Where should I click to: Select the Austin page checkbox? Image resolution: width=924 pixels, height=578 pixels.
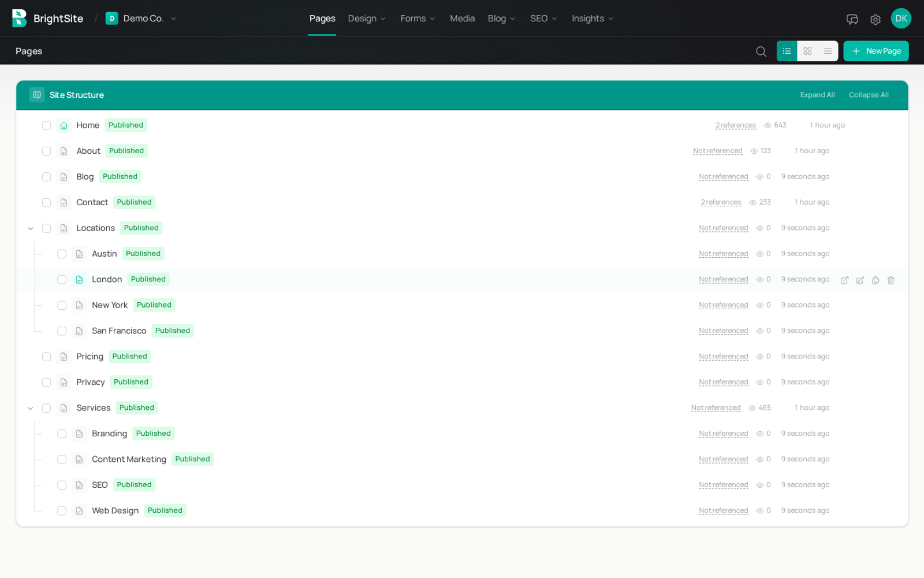pos(62,254)
